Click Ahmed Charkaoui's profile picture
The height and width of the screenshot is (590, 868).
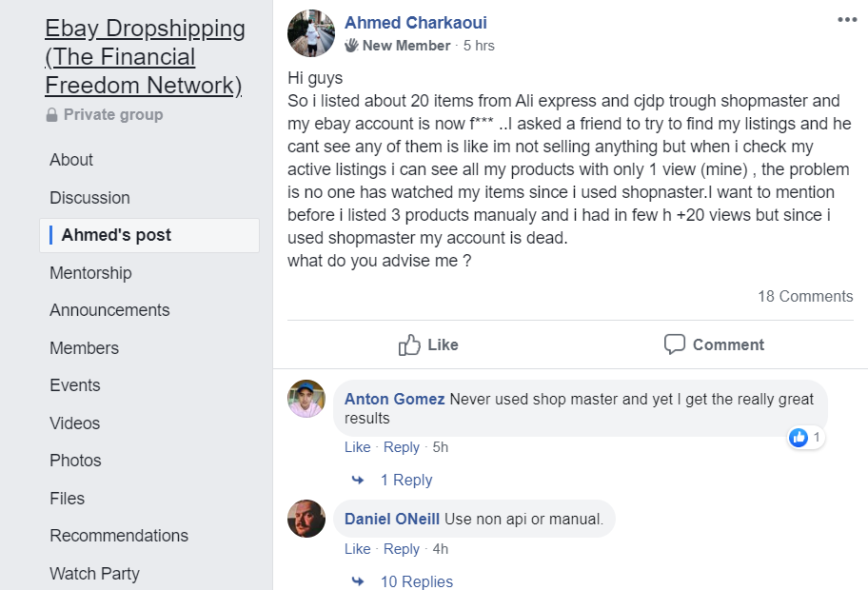pos(311,33)
